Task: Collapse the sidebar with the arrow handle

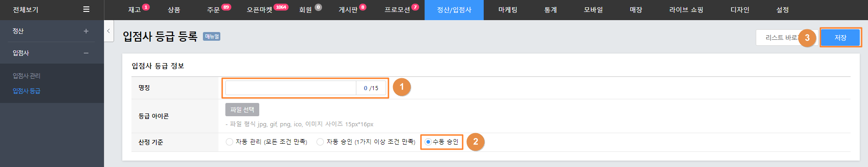Action: [109, 31]
